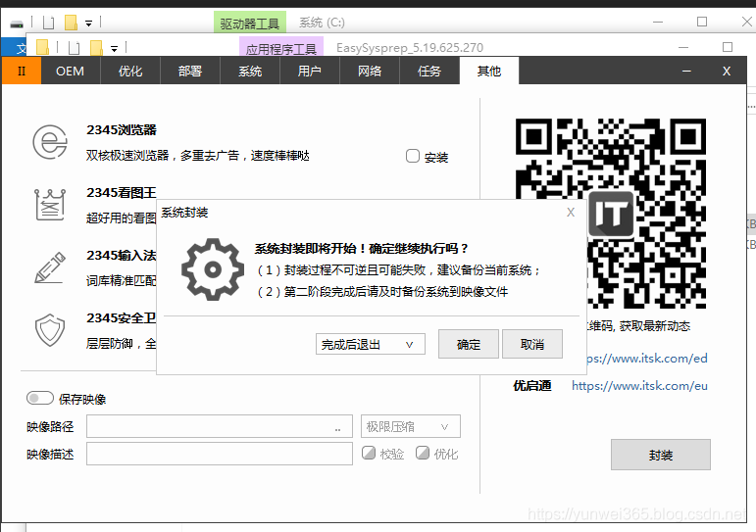The width and height of the screenshot is (756, 532).
Task: Maximize the 系统 (C:) explorer window
Action: click(x=702, y=22)
